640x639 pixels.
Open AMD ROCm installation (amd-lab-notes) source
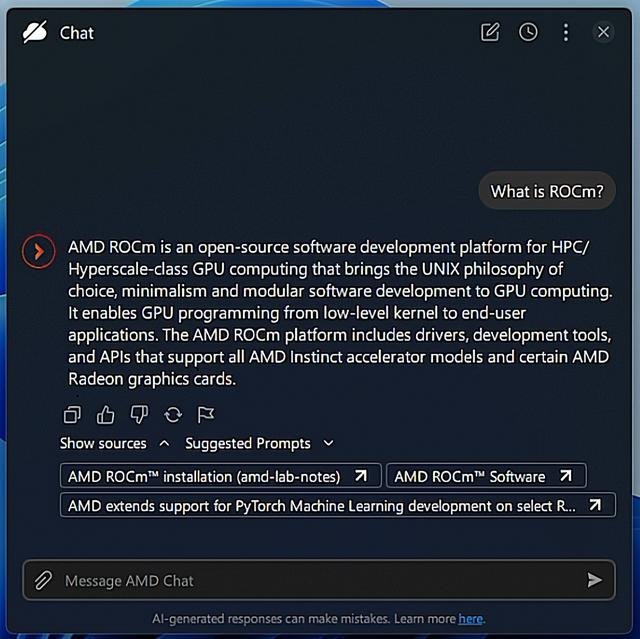click(220, 476)
